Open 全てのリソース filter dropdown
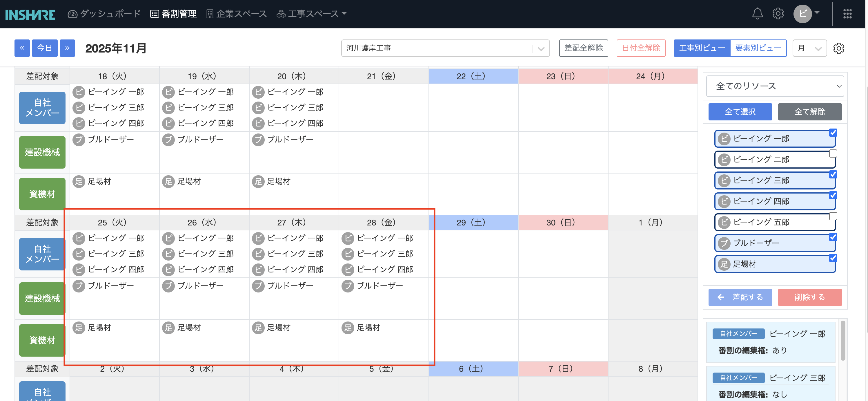 click(x=775, y=86)
